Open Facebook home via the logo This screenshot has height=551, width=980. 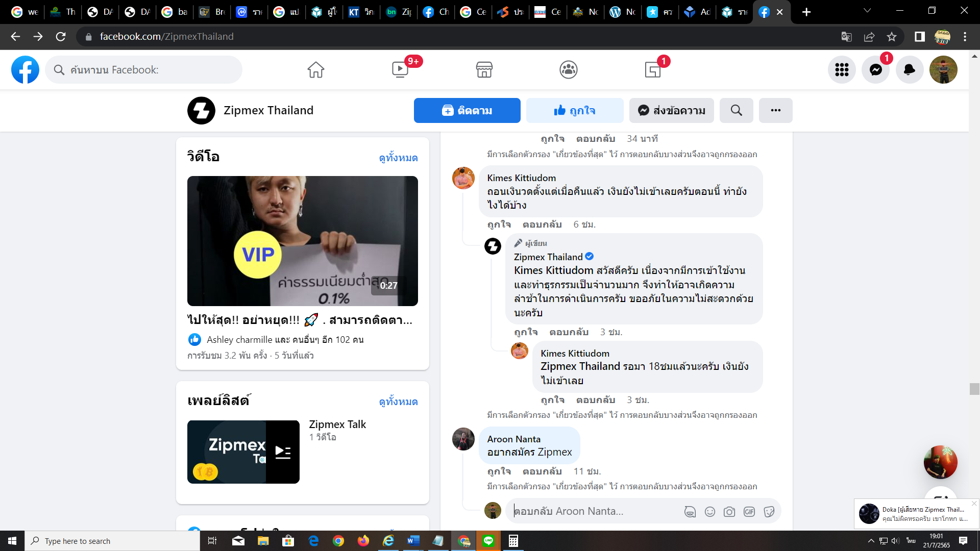[x=25, y=70]
